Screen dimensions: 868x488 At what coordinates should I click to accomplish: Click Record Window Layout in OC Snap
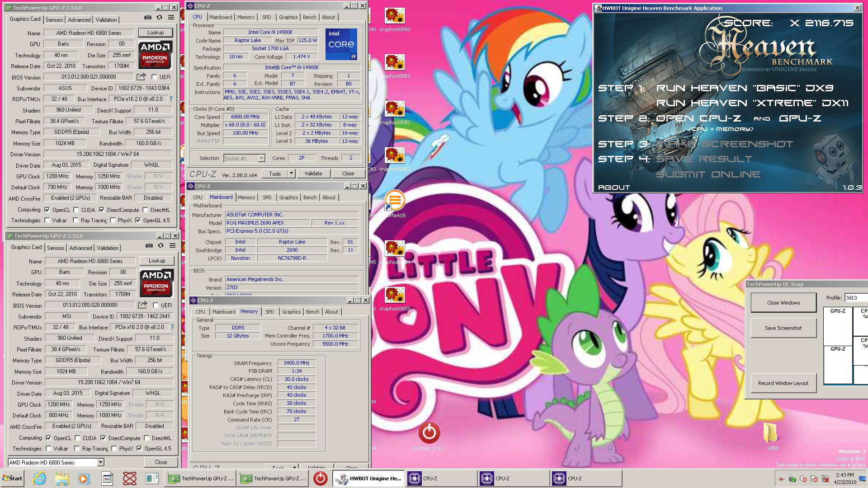pyautogui.click(x=783, y=383)
